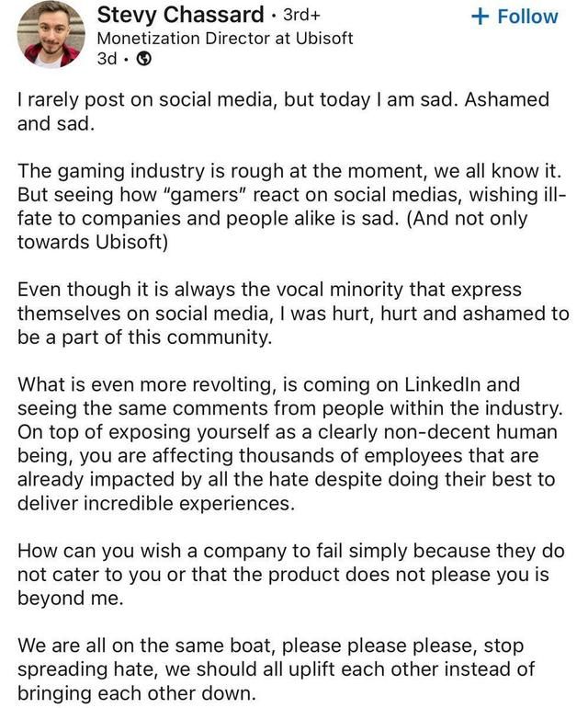
Task: Click the globe public visibility icon
Action: tap(144, 59)
